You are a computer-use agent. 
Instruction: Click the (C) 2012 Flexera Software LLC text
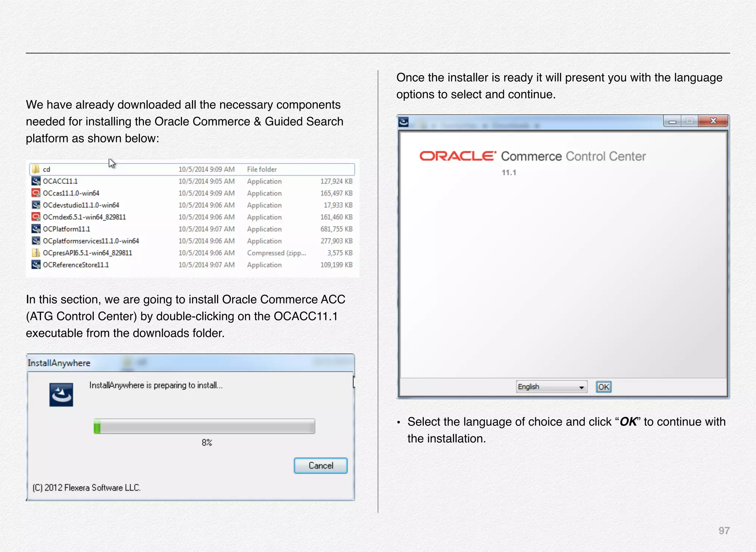click(x=87, y=487)
